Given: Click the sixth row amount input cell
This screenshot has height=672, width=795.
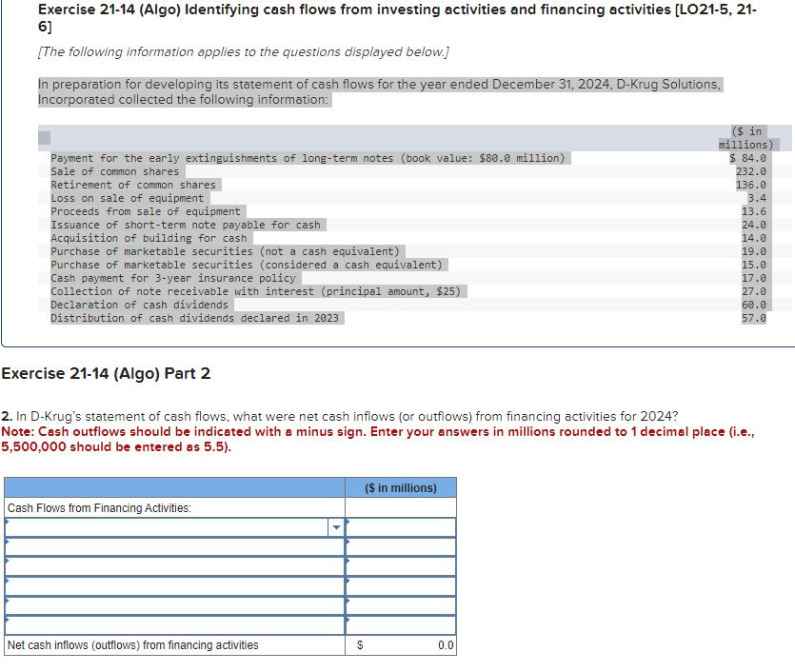Looking at the screenshot, I should [x=401, y=624].
